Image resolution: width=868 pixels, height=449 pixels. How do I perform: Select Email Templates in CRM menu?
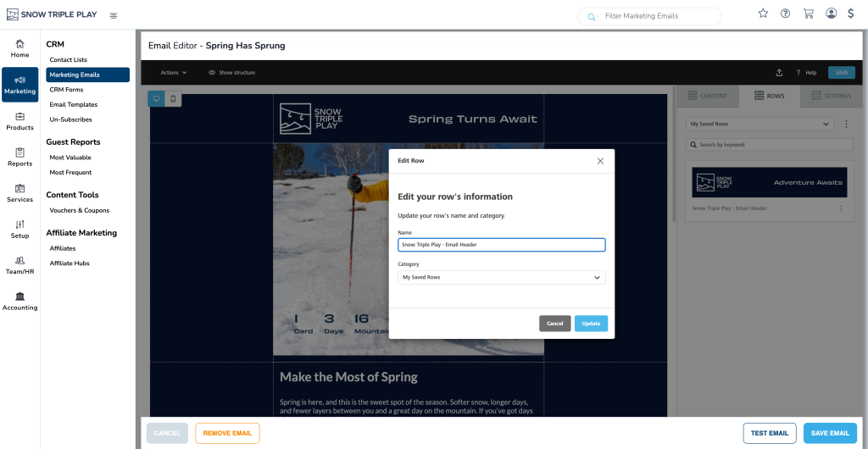coord(74,104)
